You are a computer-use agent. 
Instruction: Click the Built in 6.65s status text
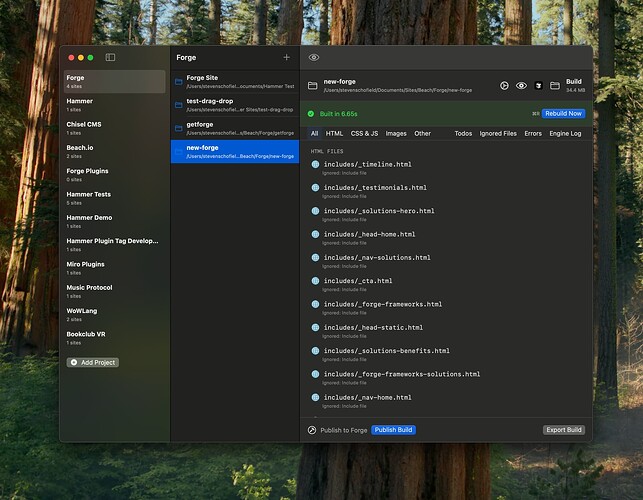338,114
